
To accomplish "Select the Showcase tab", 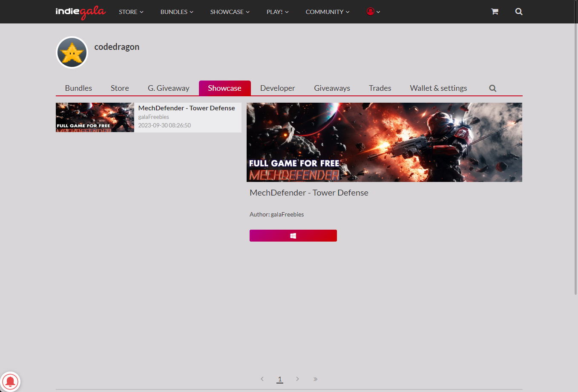I will click(x=224, y=88).
